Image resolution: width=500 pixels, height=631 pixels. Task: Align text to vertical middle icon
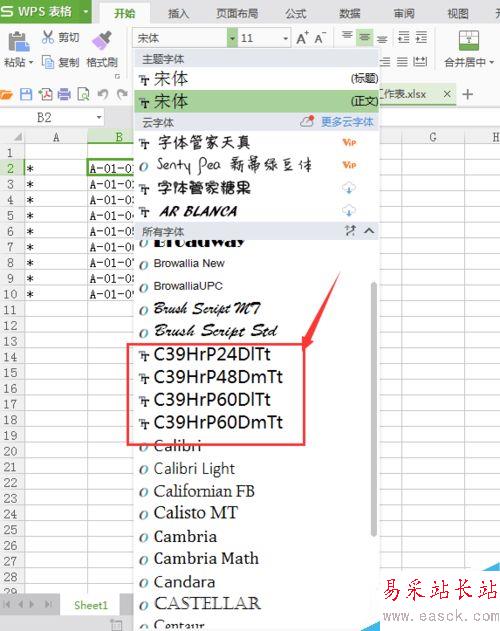pos(365,37)
